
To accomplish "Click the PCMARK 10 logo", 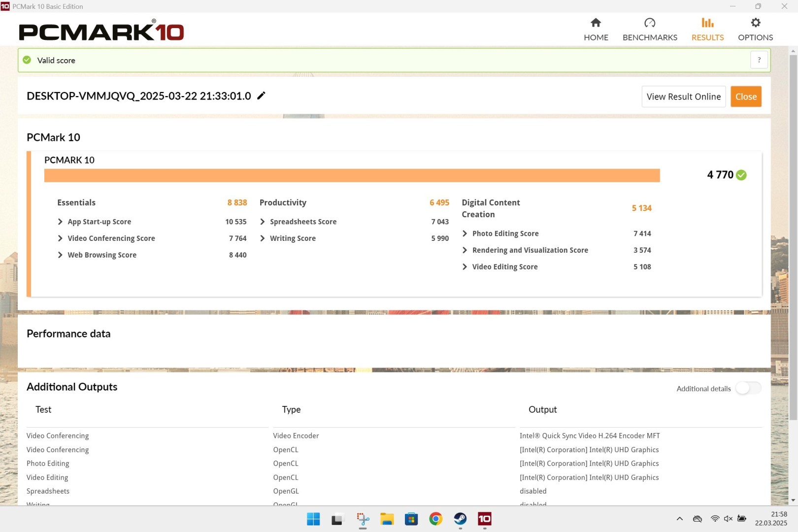I will [101, 30].
